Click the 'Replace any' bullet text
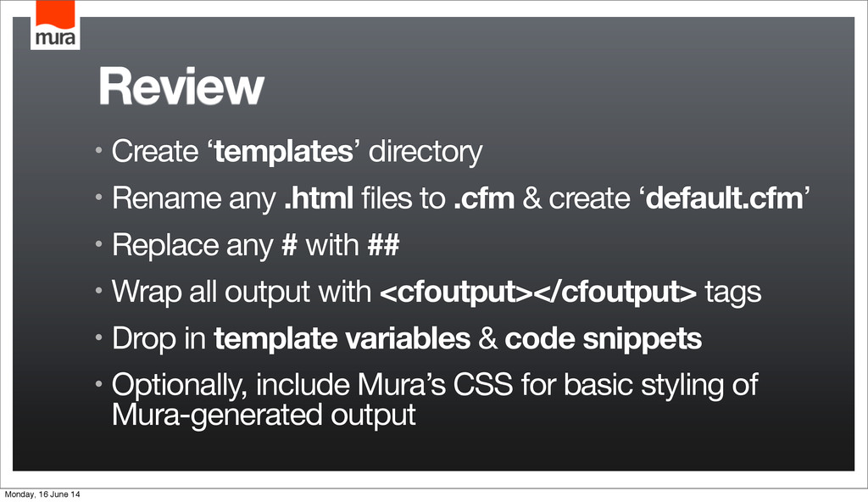This screenshot has height=502, width=868. point(192,245)
